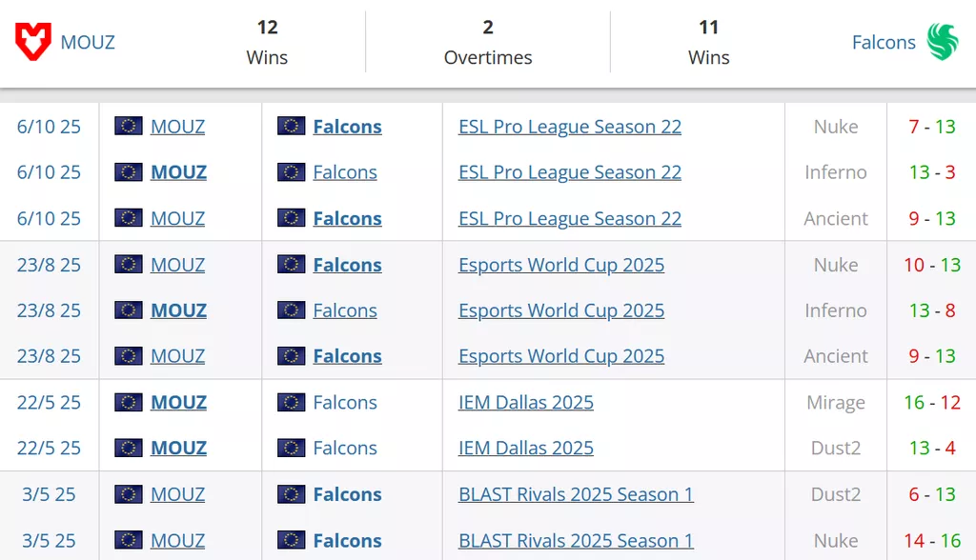Viewport: 976px width, 560px height.
Task: Click the 14 - 16 Nuke score
Action: tap(932, 540)
